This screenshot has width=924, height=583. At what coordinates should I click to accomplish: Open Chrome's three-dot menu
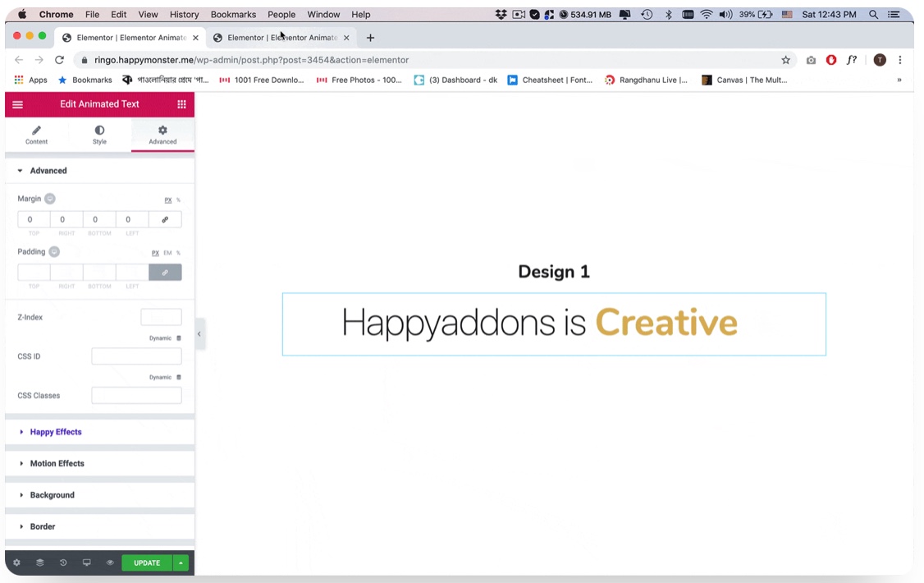(x=900, y=60)
